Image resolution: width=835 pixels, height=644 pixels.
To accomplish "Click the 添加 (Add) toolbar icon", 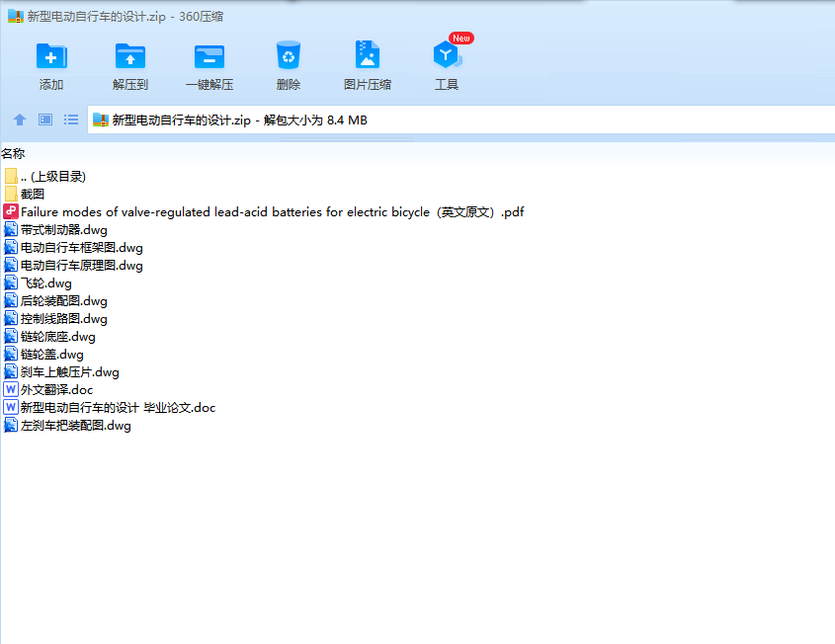I will [x=51, y=56].
